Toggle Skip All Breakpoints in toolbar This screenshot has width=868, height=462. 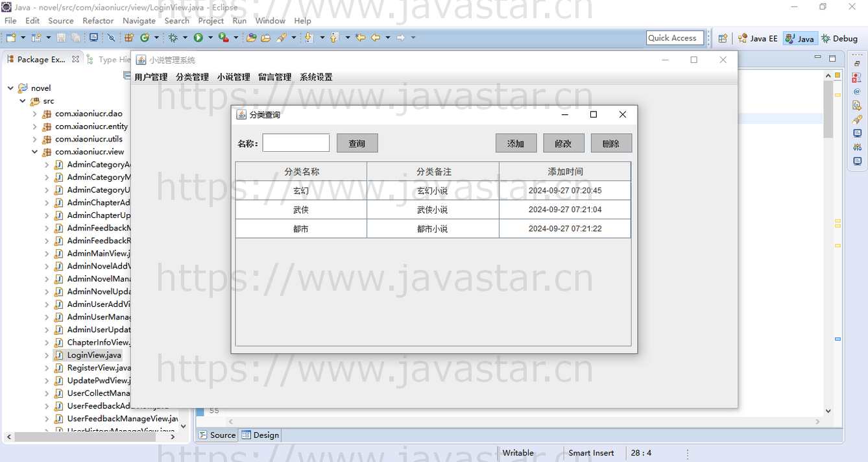point(111,38)
